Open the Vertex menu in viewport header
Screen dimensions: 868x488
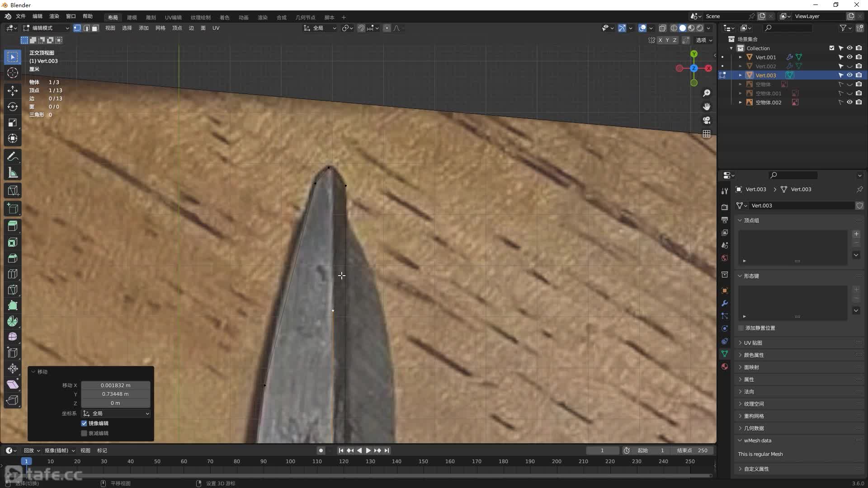coord(177,28)
